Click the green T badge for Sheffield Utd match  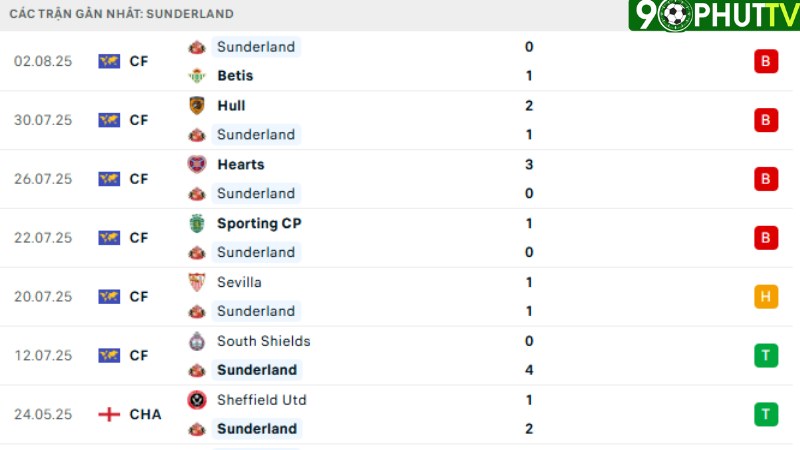tap(766, 414)
